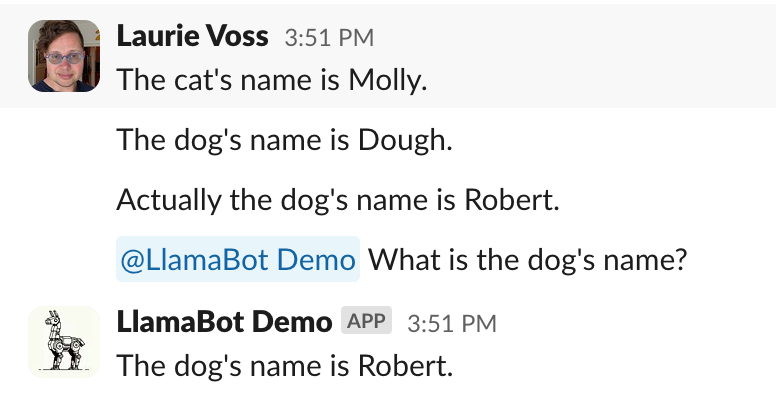Click the timestamp beside the APP badge

coord(451,323)
